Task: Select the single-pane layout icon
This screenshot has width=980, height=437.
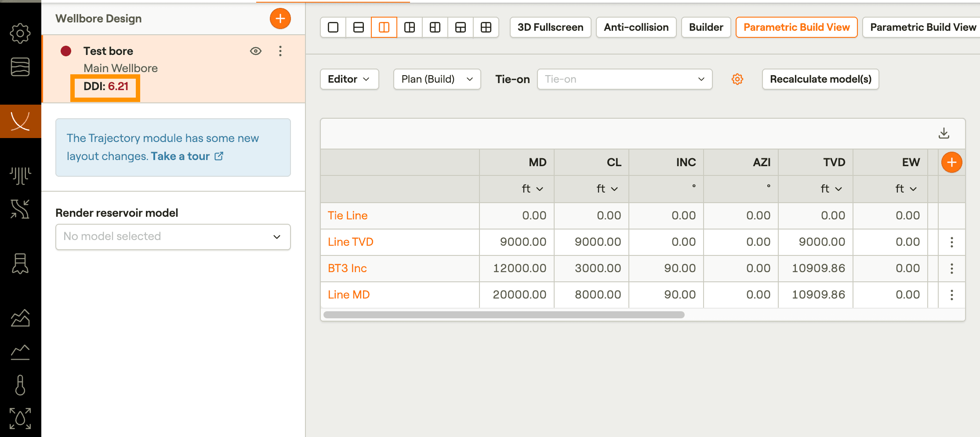Action: click(x=333, y=27)
